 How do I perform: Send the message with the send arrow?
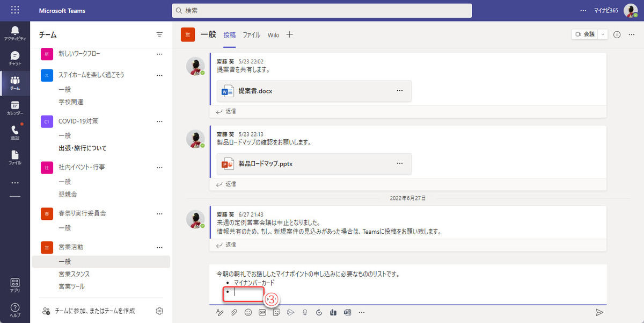pos(599,312)
